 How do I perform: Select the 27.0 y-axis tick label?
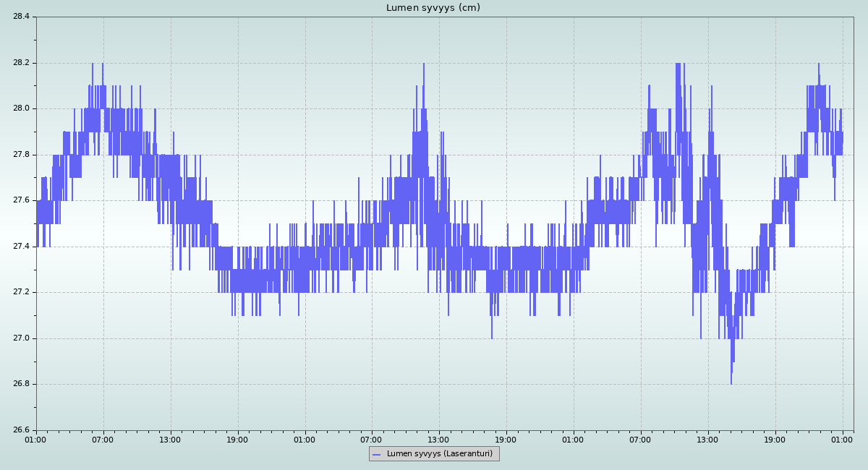21,338
